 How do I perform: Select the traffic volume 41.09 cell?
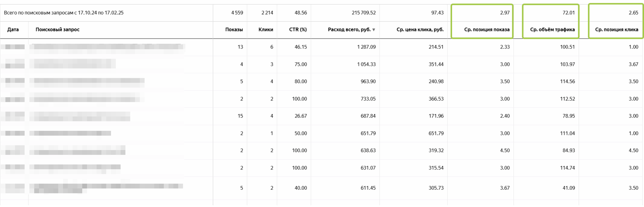point(568,188)
